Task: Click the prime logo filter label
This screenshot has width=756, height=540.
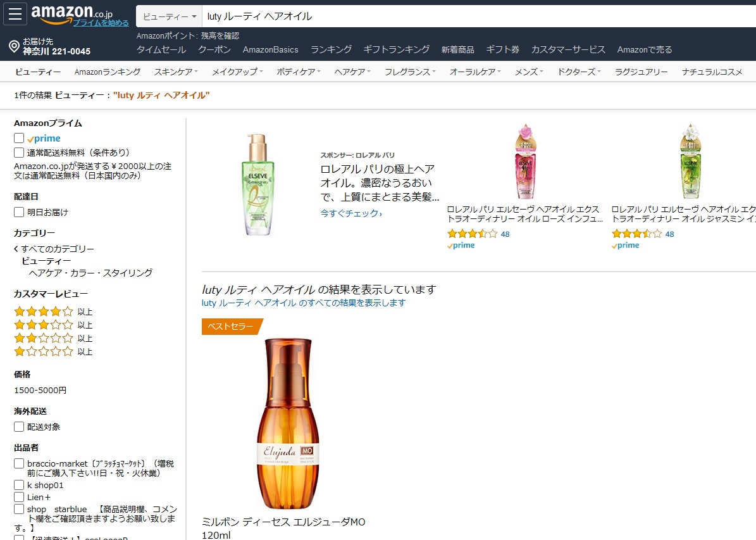Action: (44, 139)
